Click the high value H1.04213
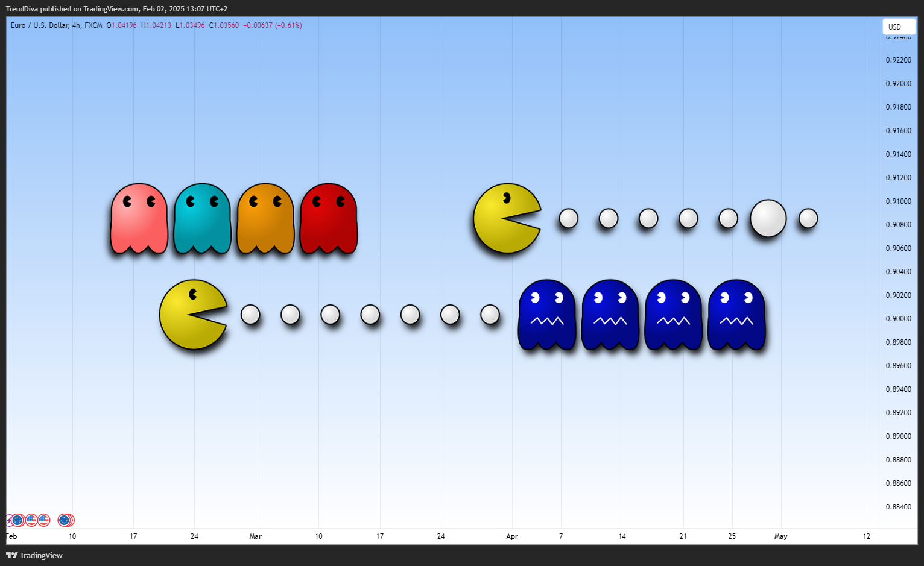This screenshot has width=924, height=566. [x=156, y=25]
